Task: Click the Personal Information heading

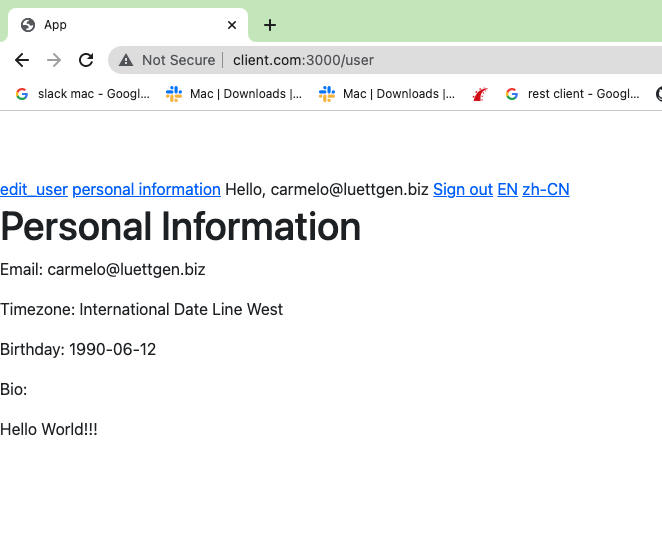Action: 180,227
